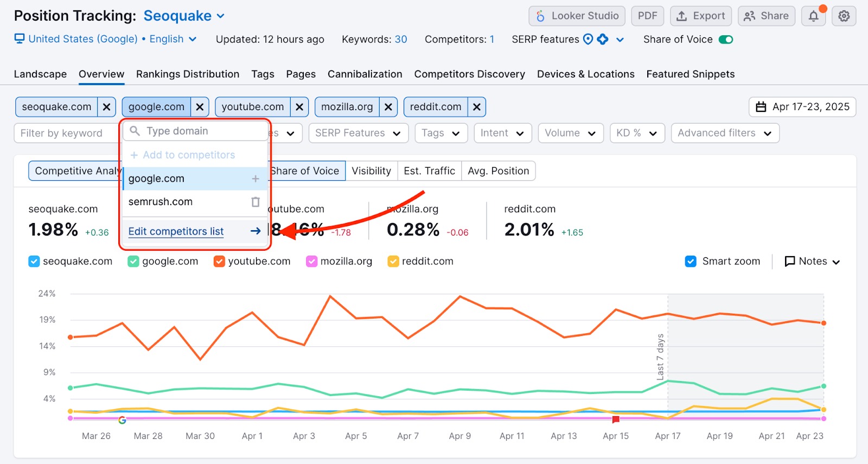
Task: Click the red flag marker on chart
Action: [x=616, y=419]
